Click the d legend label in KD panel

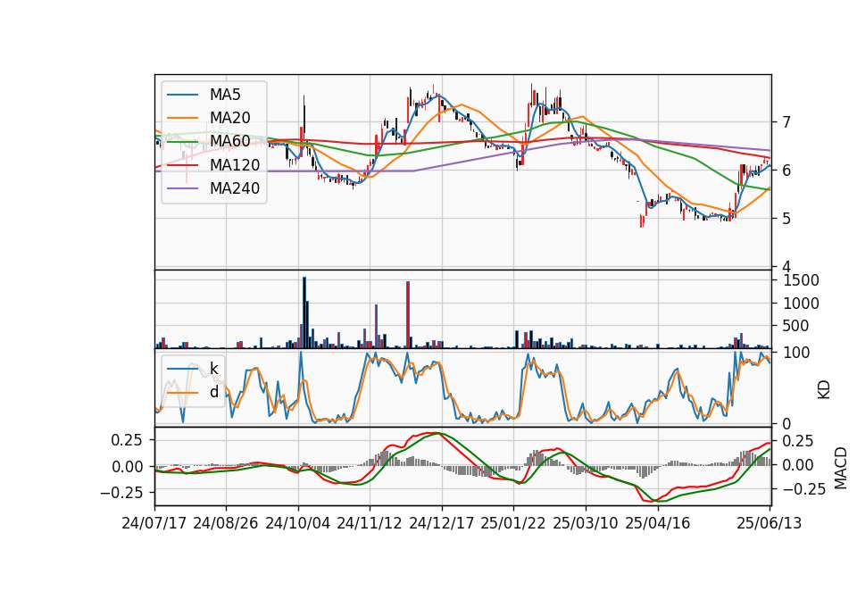pos(213,392)
